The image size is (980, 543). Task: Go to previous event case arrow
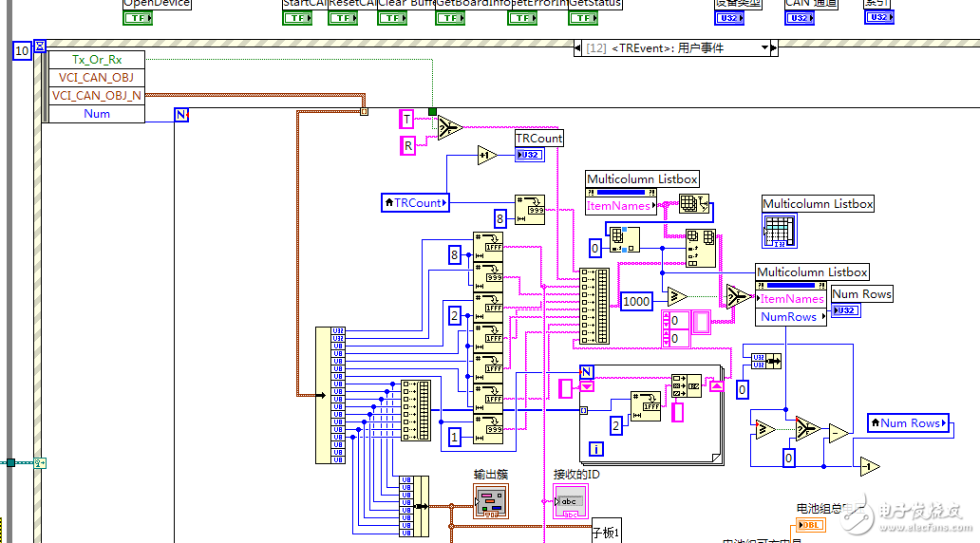[x=577, y=48]
